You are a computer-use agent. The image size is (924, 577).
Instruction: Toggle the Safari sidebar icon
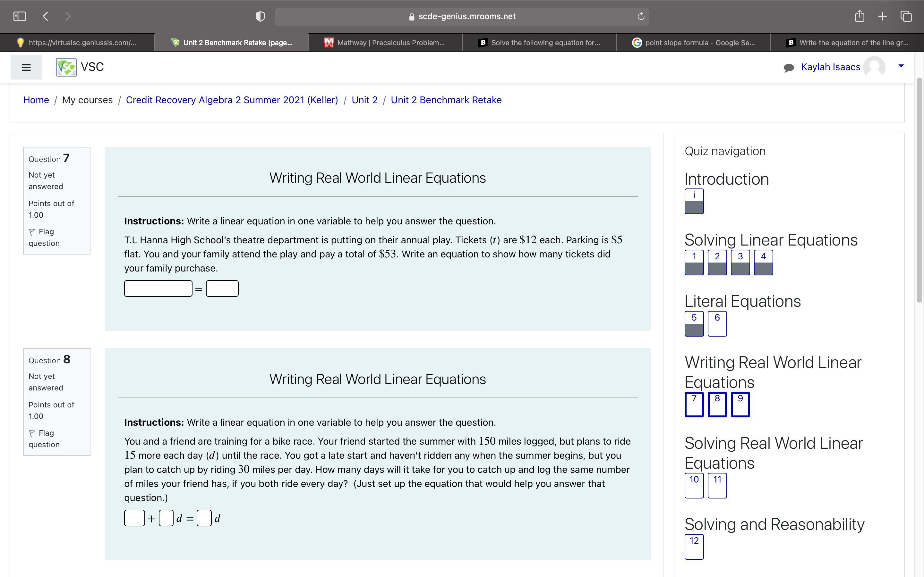pyautogui.click(x=20, y=16)
